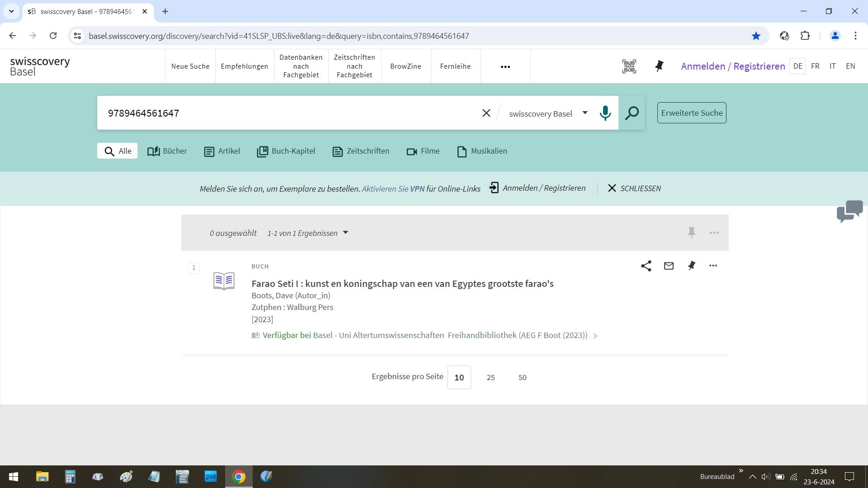Open the chat feedback bubble icon

tap(849, 211)
